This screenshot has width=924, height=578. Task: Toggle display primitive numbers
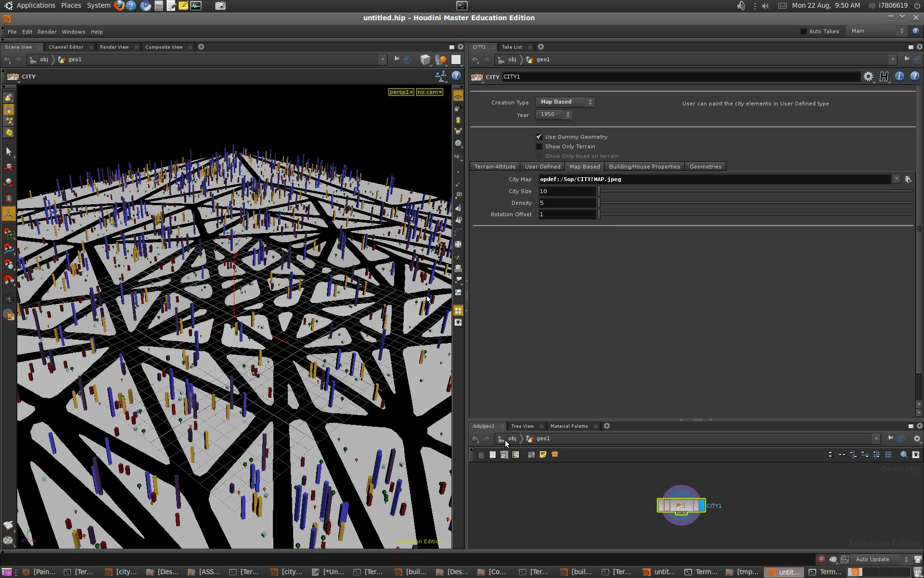[x=458, y=220]
